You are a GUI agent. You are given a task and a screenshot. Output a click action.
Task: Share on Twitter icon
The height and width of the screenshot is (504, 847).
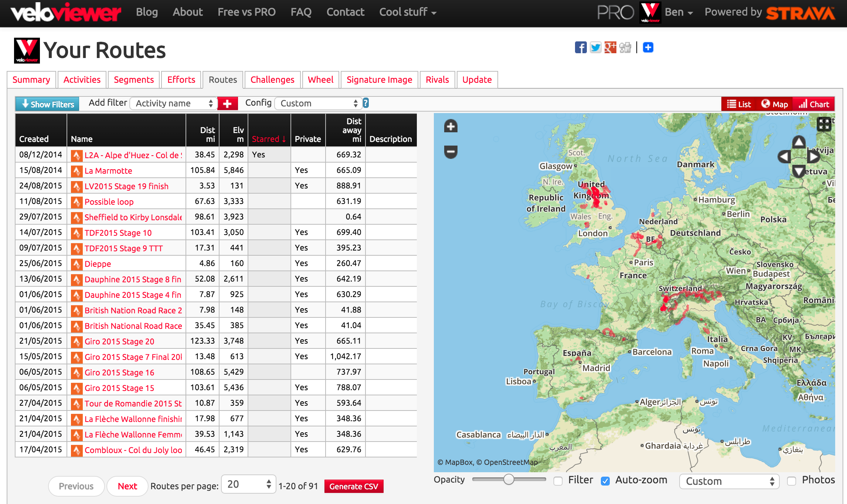point(595,48)
